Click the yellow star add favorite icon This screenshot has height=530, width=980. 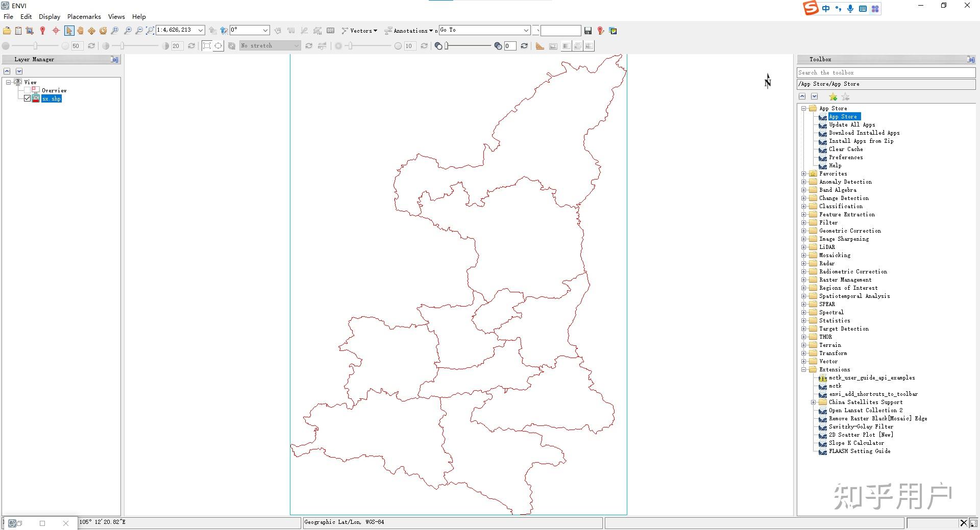pos(833,97)
